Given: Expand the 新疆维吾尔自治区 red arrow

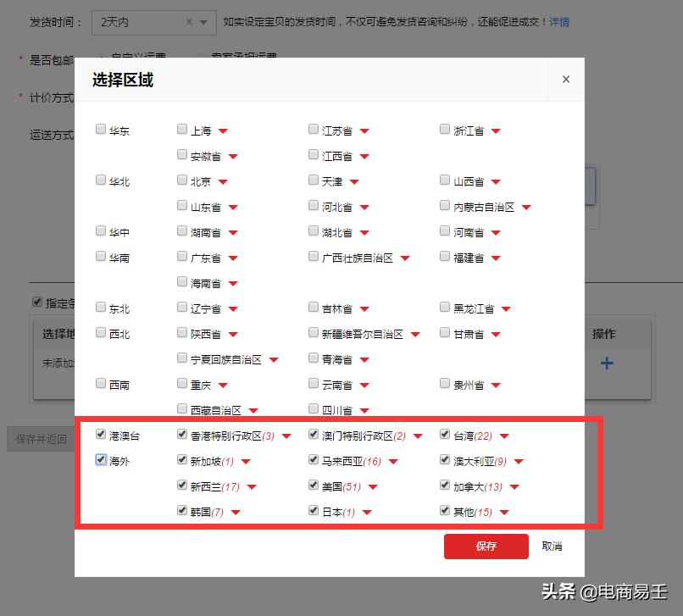Looking at the screenshot, I should 415,335.
